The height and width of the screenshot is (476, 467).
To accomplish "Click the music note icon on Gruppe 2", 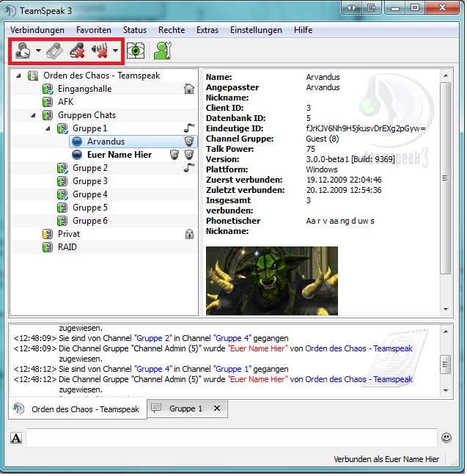I will pos(189,167).
